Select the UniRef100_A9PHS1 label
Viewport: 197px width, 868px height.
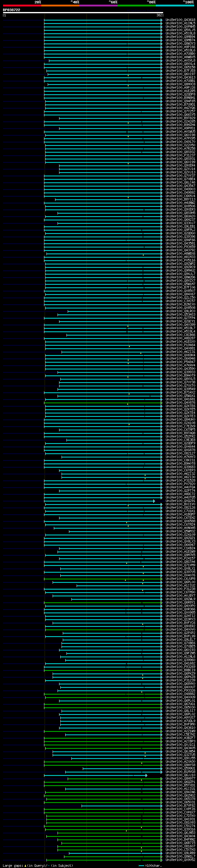pos(180,128)
